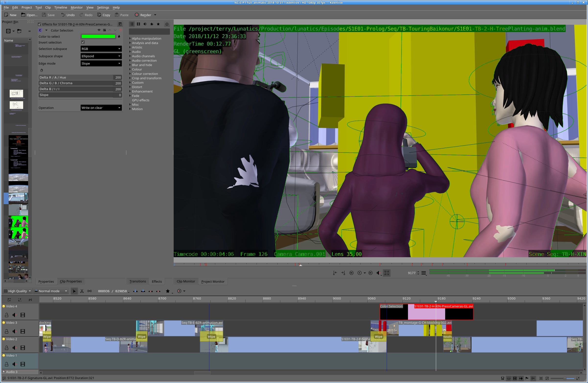This screenshot has height=383, width=588.
Task: Mute audio on Video 3 track
Action: (x=14, y=331)
